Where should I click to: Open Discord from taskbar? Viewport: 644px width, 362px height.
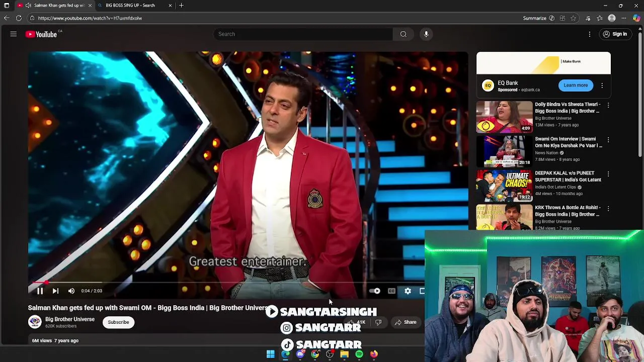300,354
